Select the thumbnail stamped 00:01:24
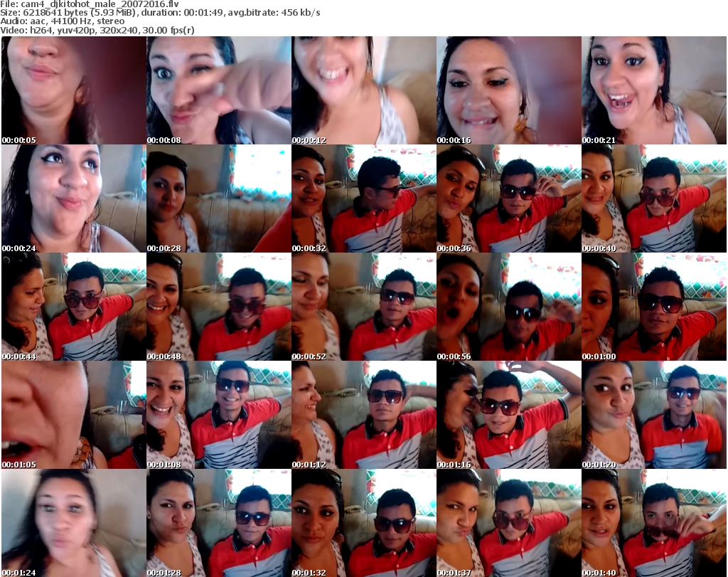 pyautogui.click(x=74, y=523)
